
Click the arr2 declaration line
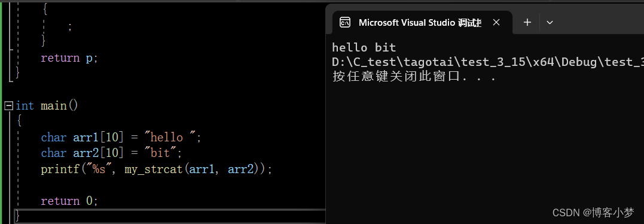coord(111,153)
